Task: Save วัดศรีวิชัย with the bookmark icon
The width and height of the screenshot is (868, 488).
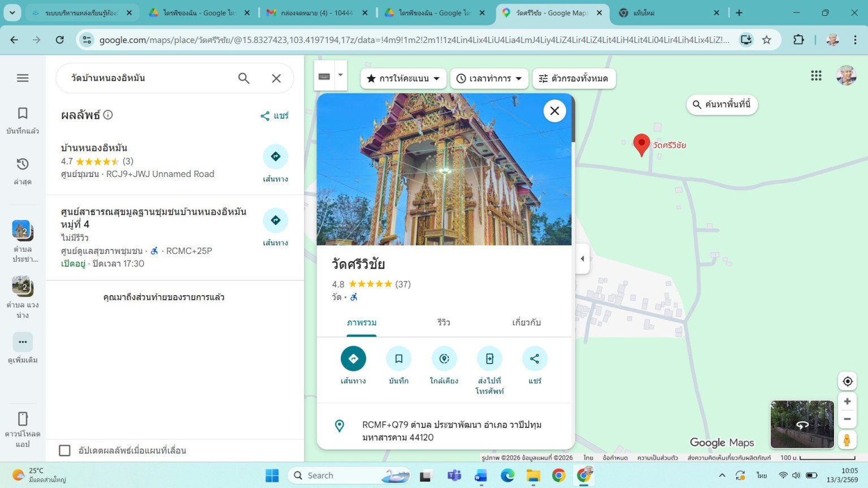Action: click(x=398, y=359)
